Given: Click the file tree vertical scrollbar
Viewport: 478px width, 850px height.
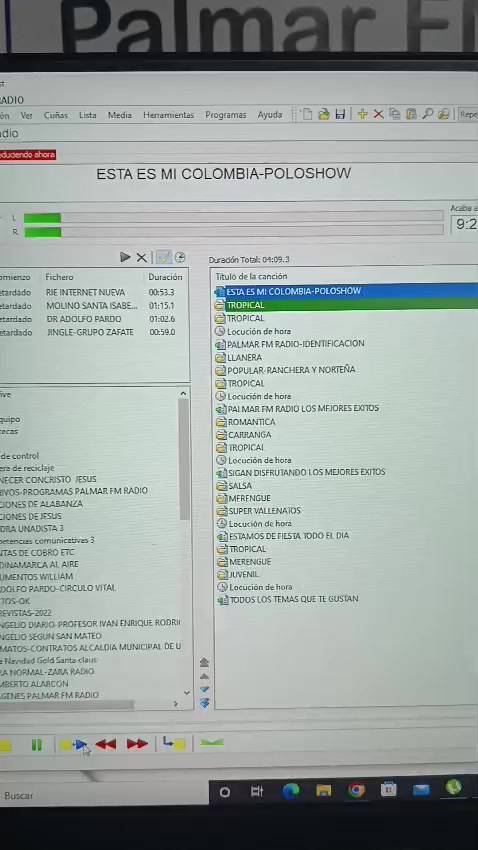Looking at the screenshot, I should (184, 460).
